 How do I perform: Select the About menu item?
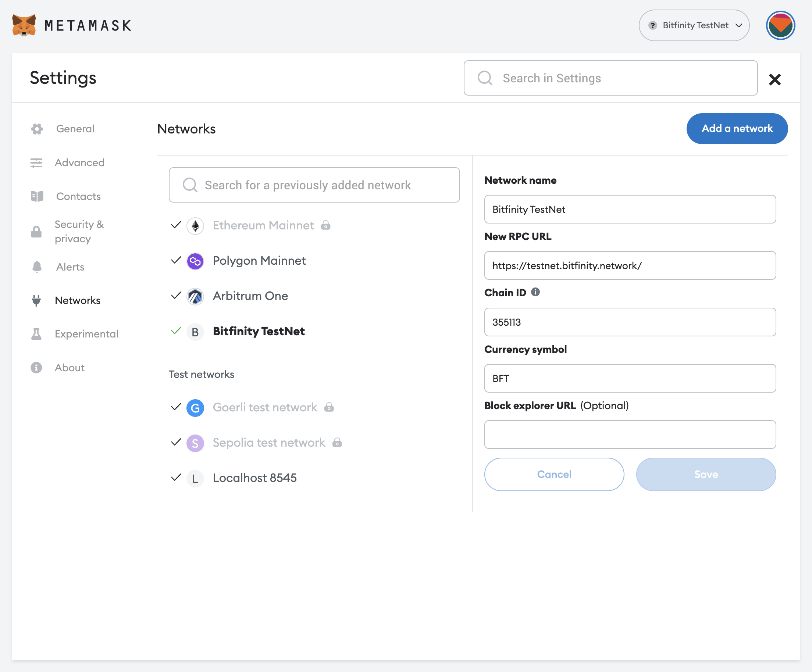[70, 367]
